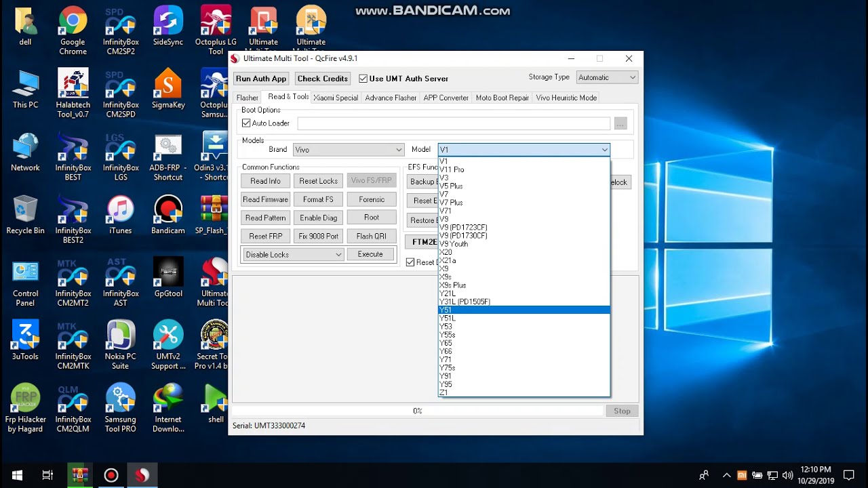
Task: Click the Run Auth App button
Action: 261,79
